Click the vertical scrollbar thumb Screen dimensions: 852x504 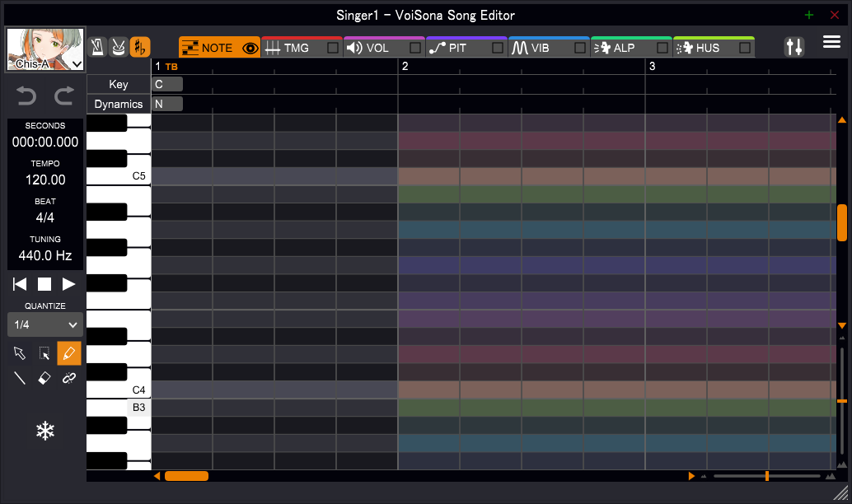[842, 222]
